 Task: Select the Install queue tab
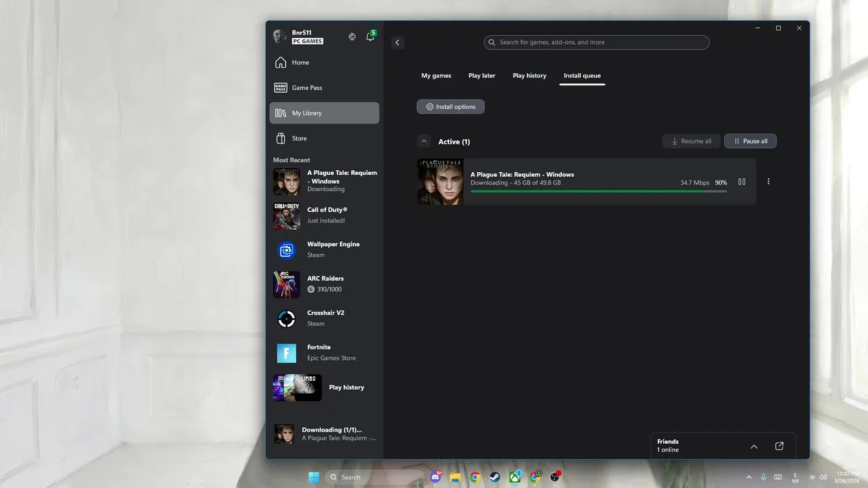pyautogui.click(x=583, y=76)
